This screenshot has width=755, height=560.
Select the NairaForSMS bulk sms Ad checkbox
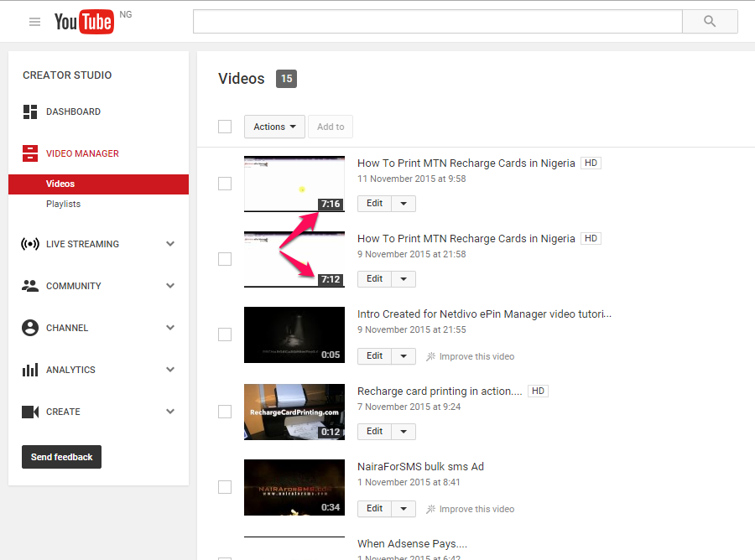[224, 487]
